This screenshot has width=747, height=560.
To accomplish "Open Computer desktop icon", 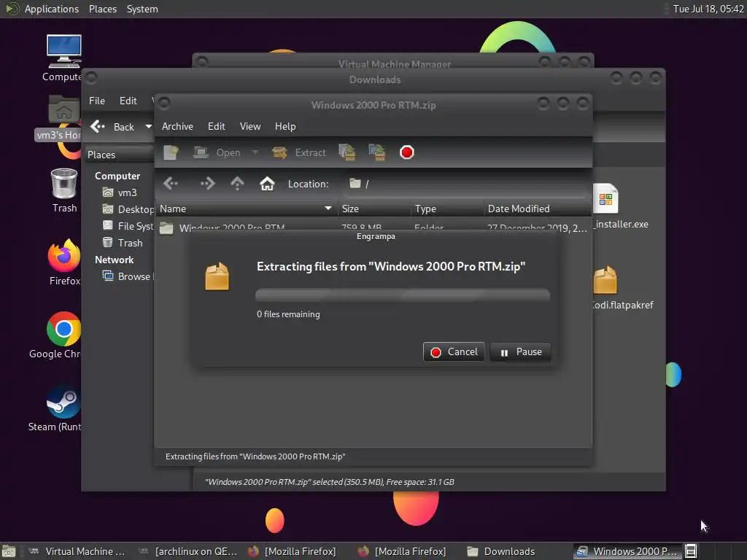I will click(63, 58).
